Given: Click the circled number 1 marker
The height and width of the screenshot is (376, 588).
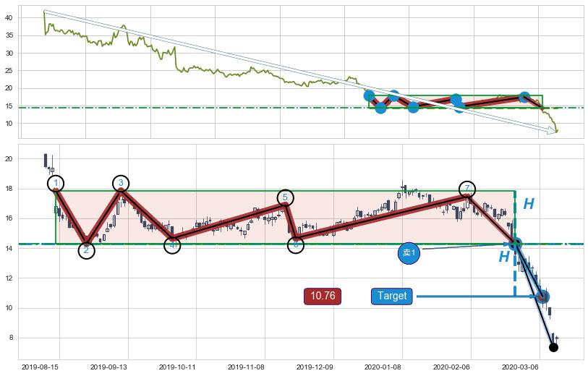Looking at the screenshot, I should [x=56, y=184].
